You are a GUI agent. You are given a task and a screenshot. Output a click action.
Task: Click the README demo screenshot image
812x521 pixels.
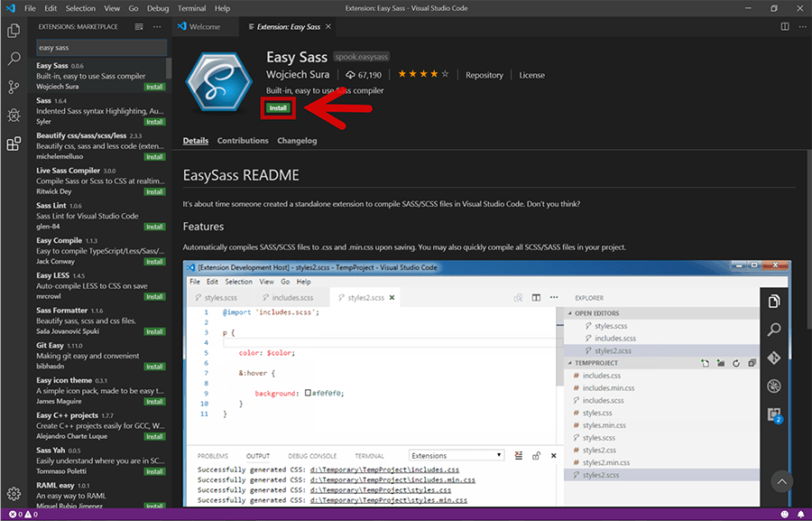(487, 384)
